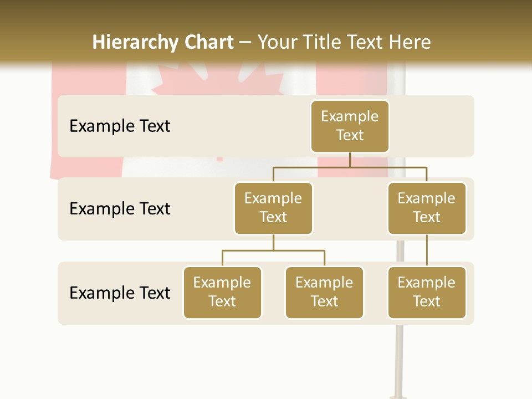The image size is (532, 399).
Task: Click the bottom row's Example Text label
Action: [x=120, y=293]
